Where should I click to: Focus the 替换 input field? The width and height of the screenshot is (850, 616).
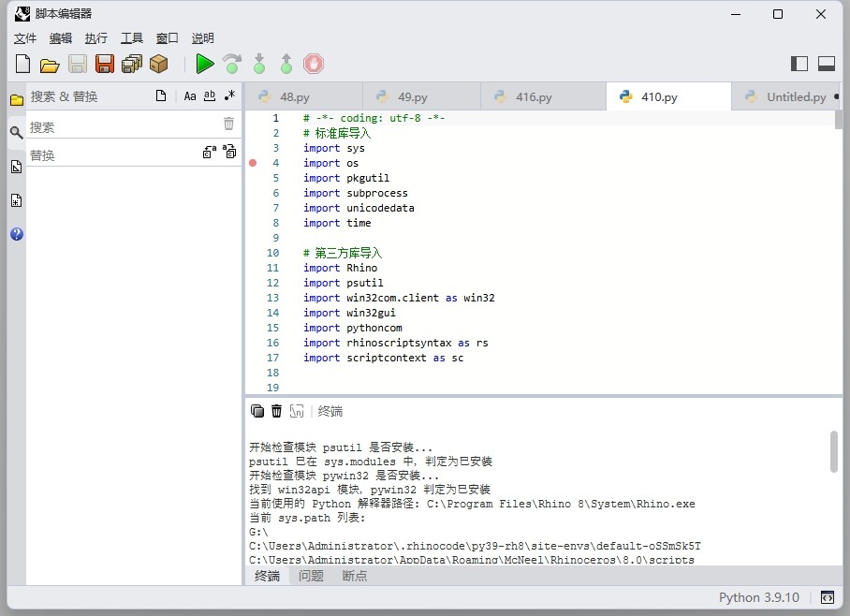(x=114, y=155)
